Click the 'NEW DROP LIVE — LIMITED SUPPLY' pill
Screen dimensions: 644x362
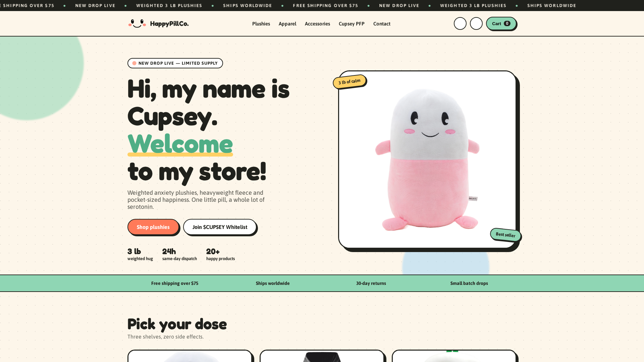pos(175,63)
